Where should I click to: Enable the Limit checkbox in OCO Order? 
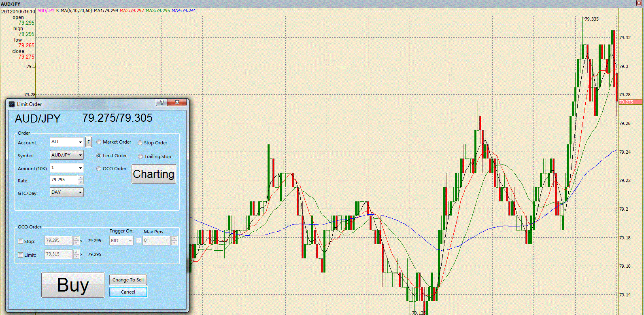21,255
